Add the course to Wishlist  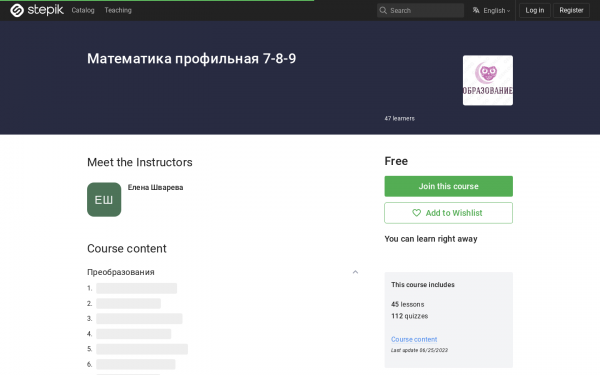pos(448,213)
